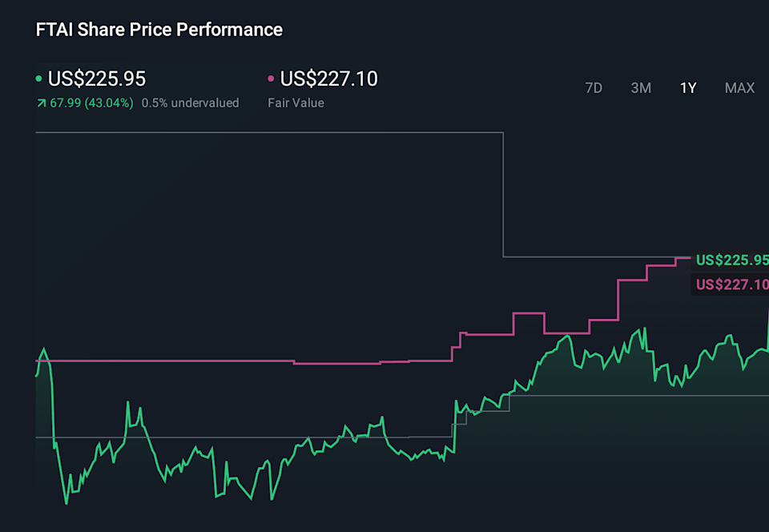Click the US$227.10 header price value

[328, 79]
